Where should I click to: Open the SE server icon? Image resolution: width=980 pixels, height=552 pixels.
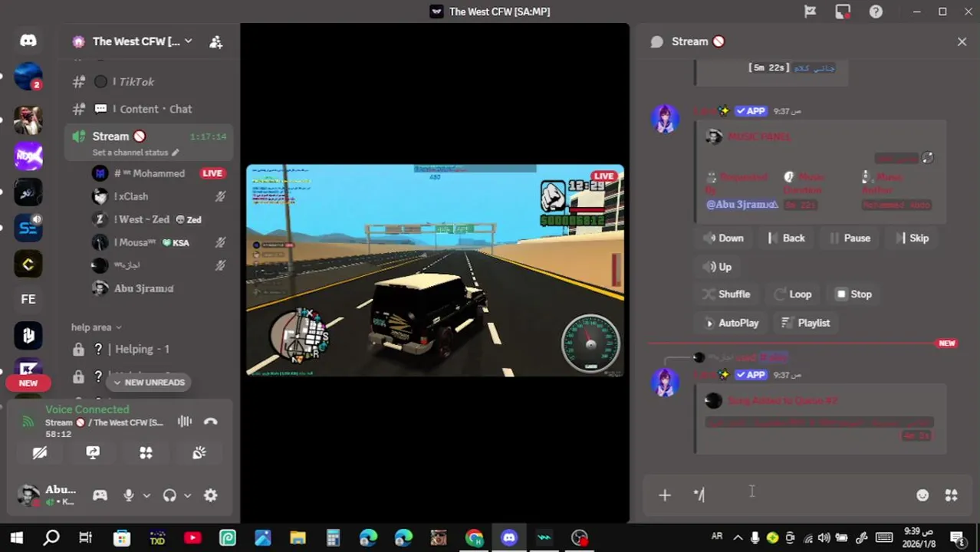coord(28,227)
